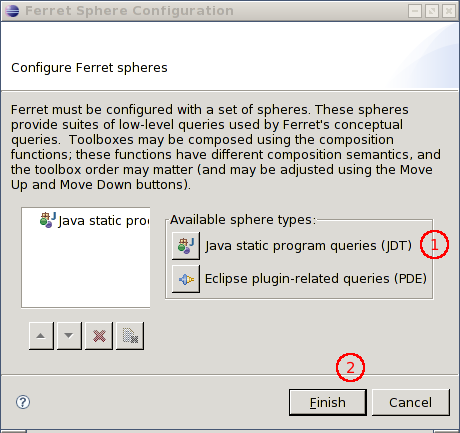Click the Cancel button
Screen dimensions: 460x433
click(x=410, y=402)
